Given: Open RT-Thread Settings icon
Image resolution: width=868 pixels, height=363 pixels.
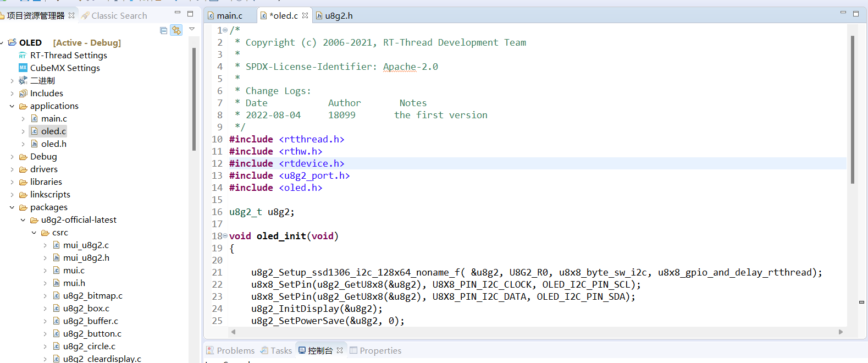Looking at the screenshot, I should pyautogui.click(x=23, y=56).
